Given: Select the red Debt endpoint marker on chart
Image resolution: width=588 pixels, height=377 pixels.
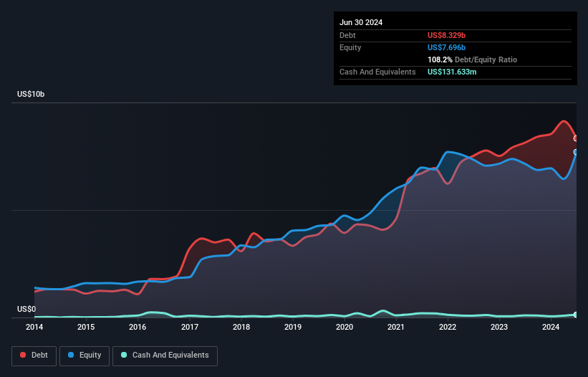Looking at the screenshot, I should click(576, 138).
